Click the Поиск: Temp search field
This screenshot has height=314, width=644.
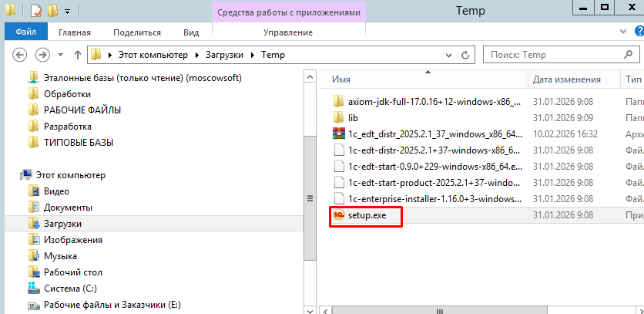coord(555,56)
